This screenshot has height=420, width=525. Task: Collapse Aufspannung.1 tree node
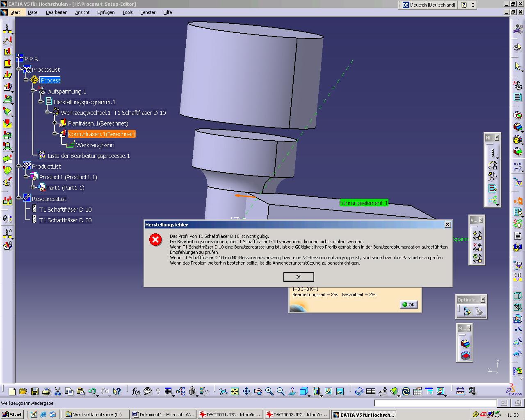coord(34,91)
